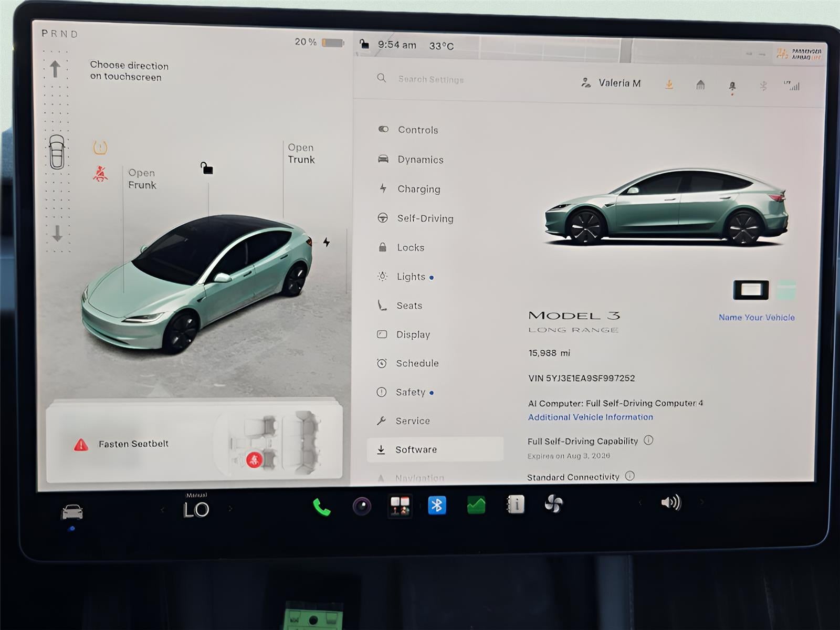
Task: Tap the VIN 5YJ3E1EA9SF997252 text
Action: (581, 378)
